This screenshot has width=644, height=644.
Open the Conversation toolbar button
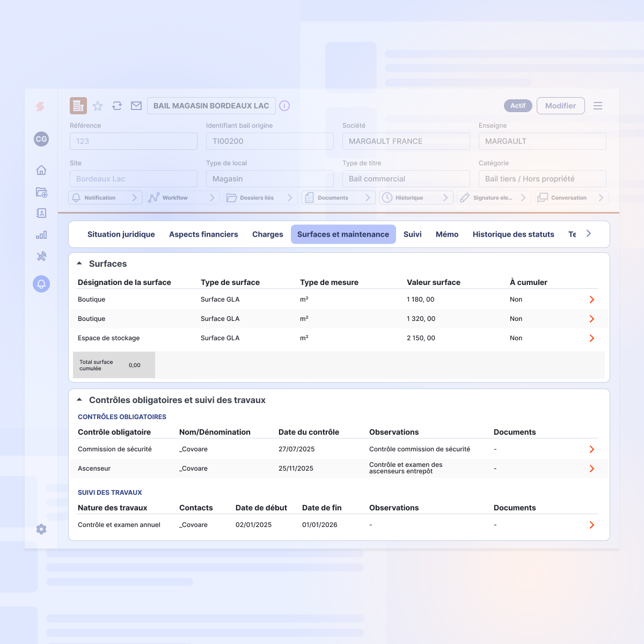pos(572,197)
